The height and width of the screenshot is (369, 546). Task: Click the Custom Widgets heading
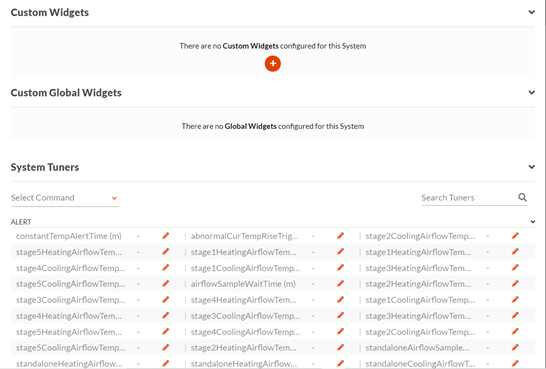pos(50,12)
